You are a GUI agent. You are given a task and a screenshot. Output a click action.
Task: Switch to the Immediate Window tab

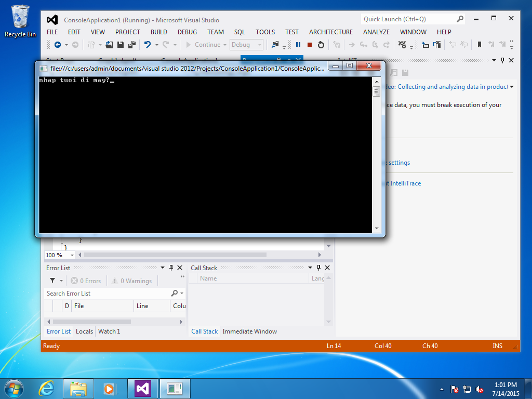coord(249,331)
